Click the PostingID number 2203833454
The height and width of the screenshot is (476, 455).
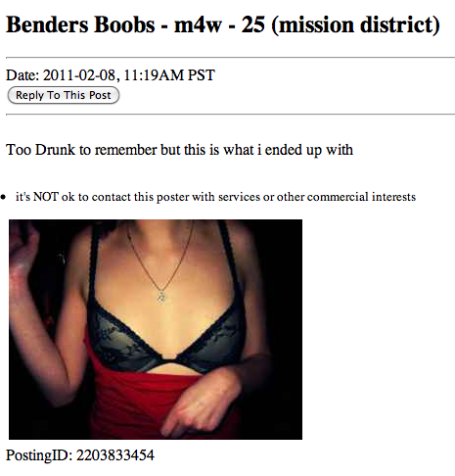(x=115, y=455)
